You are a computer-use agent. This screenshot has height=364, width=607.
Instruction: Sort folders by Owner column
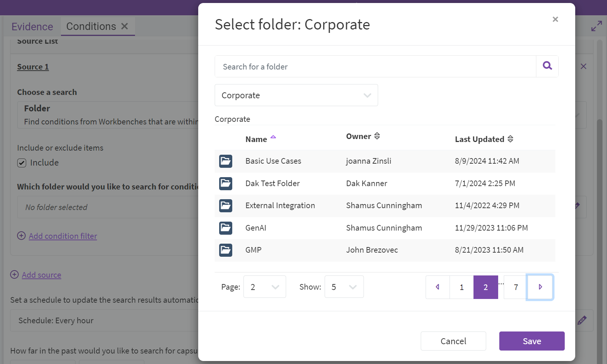click(377, 136)
